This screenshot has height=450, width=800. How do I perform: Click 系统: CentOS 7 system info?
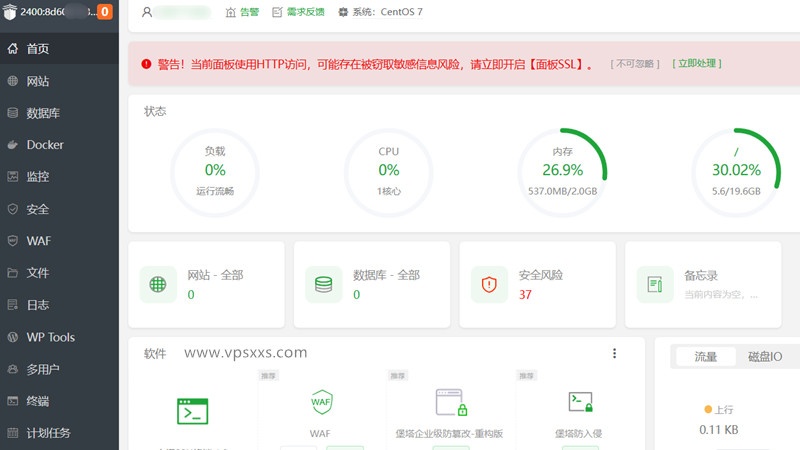(x=381, y=12)
